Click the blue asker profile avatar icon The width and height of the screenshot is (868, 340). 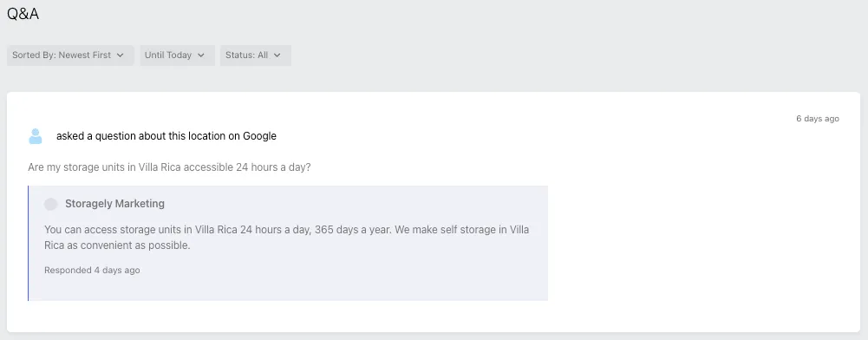[36, 136]
